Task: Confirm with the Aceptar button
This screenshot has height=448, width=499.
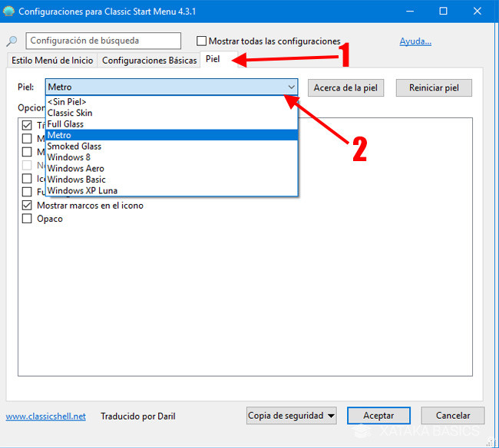Action: pos(378,416)
